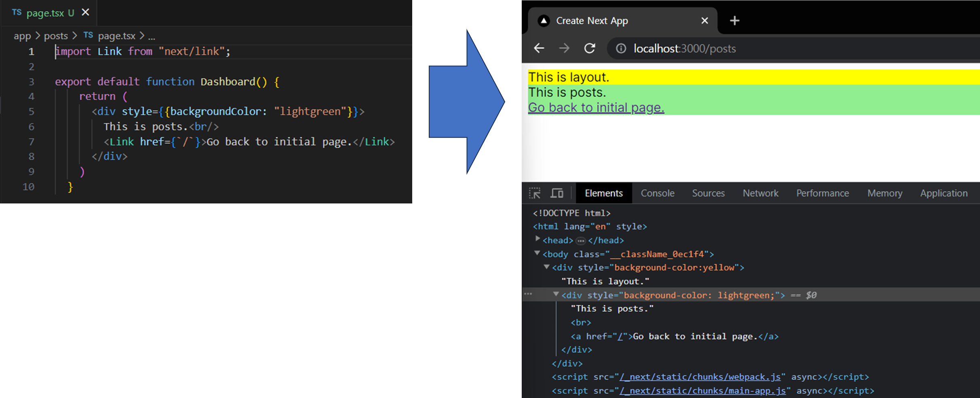The image size is (980, 398).
Task: Click the lightgreen style attribute value in DevTools
Action: pos(699,295)
